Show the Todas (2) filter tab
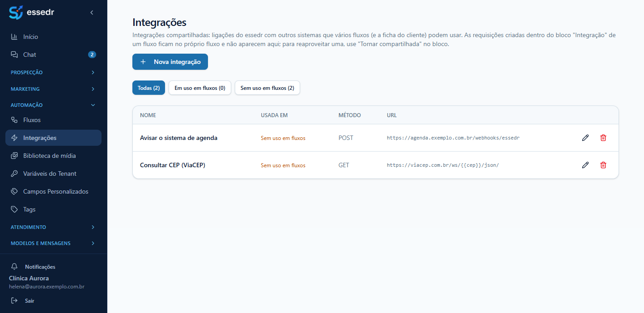The height and width of the screenshot is (313, 644). [x=149, y=88]
